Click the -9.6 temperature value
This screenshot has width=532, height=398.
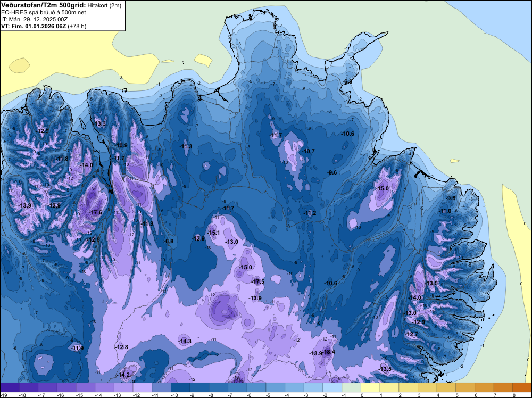(x=332, y=172)
